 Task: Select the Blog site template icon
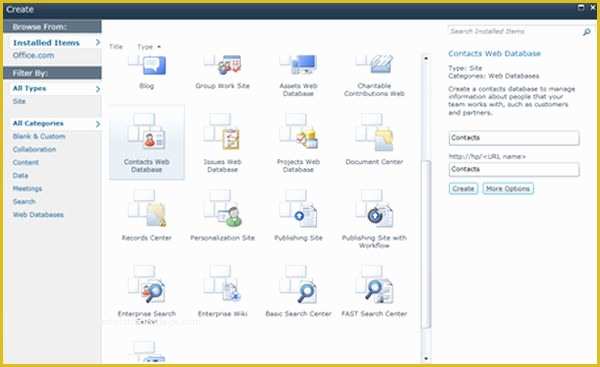(x=147, y=66)
